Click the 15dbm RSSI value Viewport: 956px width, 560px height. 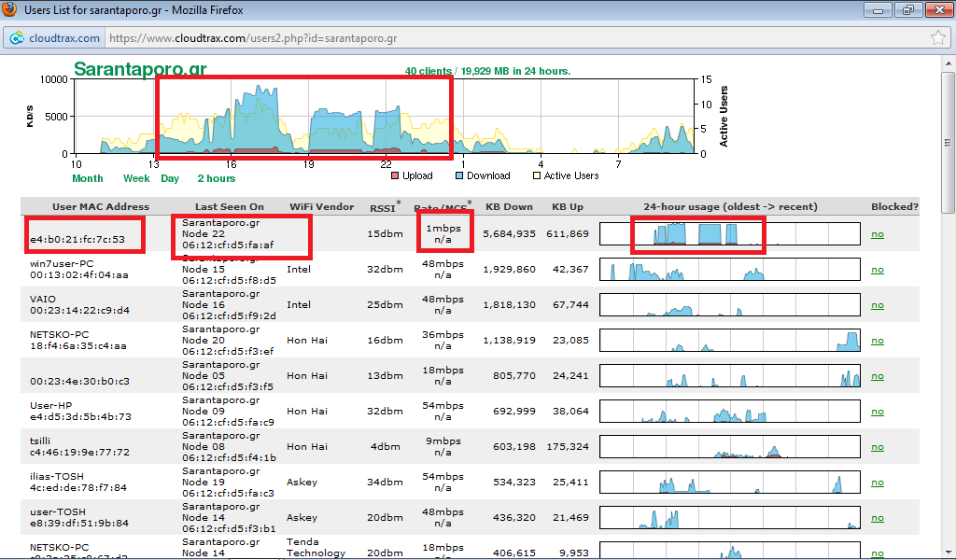pos(385,234)
